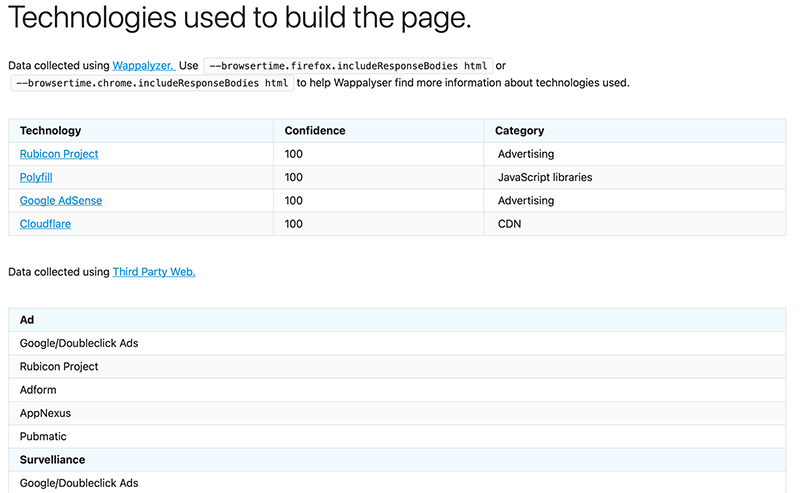Open the Polyfill technology link
800x493 pixels.
[36, 177]
